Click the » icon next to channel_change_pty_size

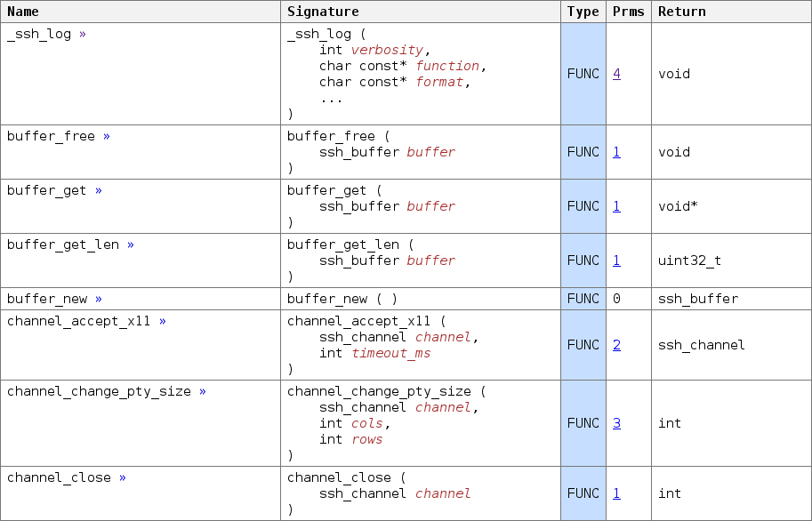203,392
